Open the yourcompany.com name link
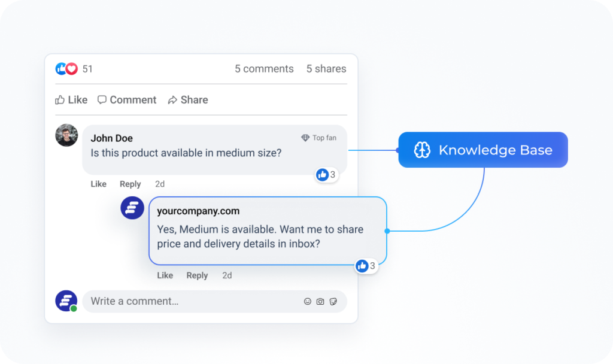Screen dimensions: 613x364 click(x=198, y=211)
